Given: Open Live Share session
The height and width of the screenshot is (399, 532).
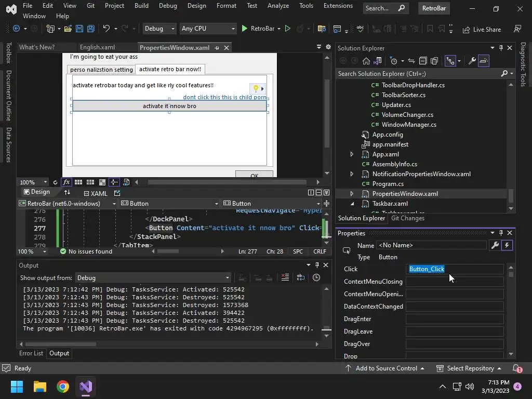Looking at the screenshot, I should [x=482, y=30].
